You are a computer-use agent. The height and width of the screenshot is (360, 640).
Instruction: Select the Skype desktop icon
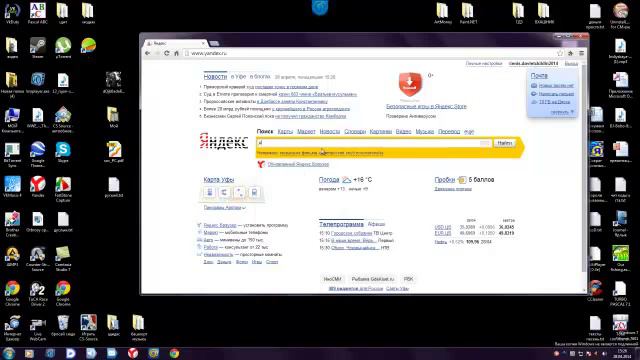click(x=63, y=152)
